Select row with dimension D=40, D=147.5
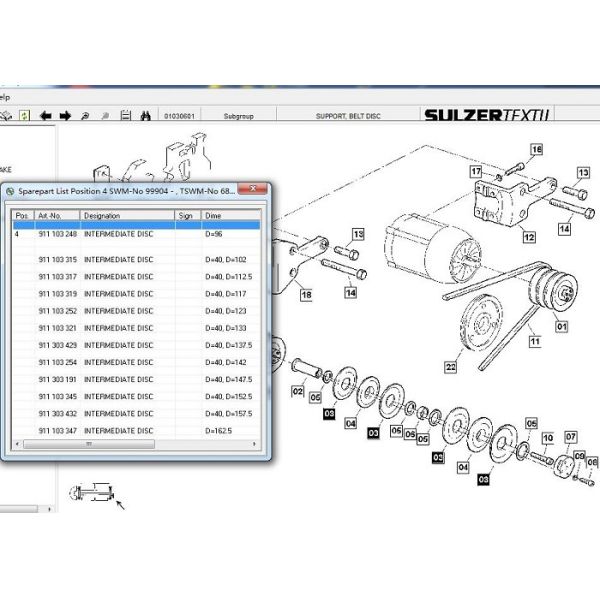 click(228, 379)
